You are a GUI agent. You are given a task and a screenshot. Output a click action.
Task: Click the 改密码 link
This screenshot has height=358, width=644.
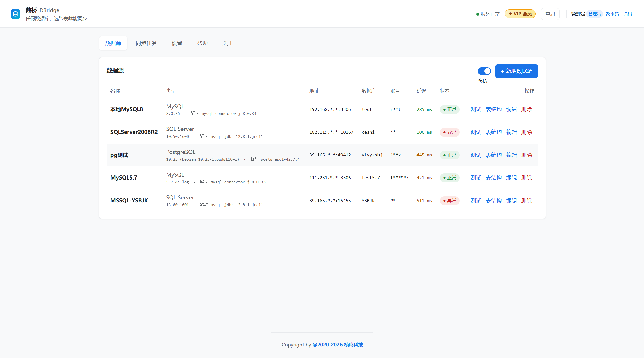coord(612,14)
